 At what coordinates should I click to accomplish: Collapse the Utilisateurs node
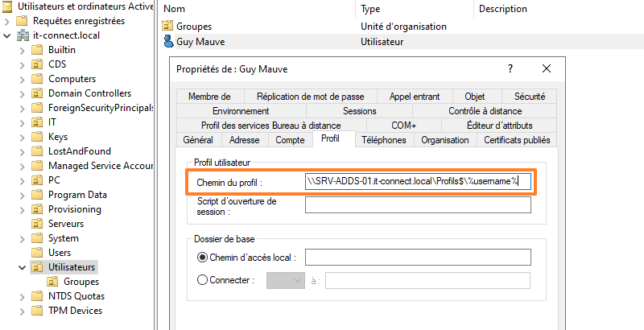(23, 267)
